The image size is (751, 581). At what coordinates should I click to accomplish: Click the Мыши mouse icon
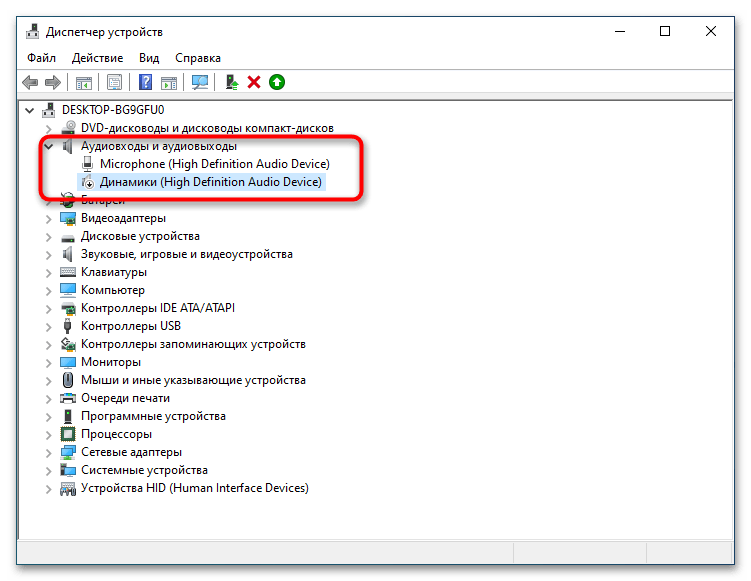tap(68, 380)
